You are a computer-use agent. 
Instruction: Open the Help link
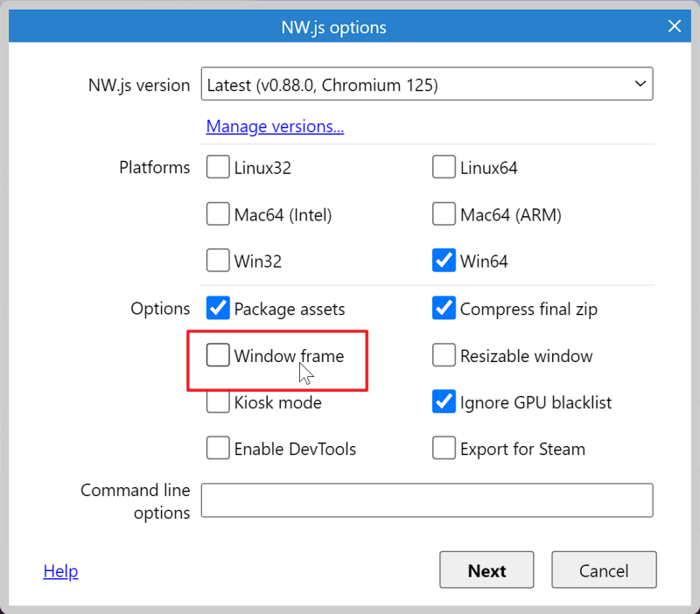tap(60, 571)
